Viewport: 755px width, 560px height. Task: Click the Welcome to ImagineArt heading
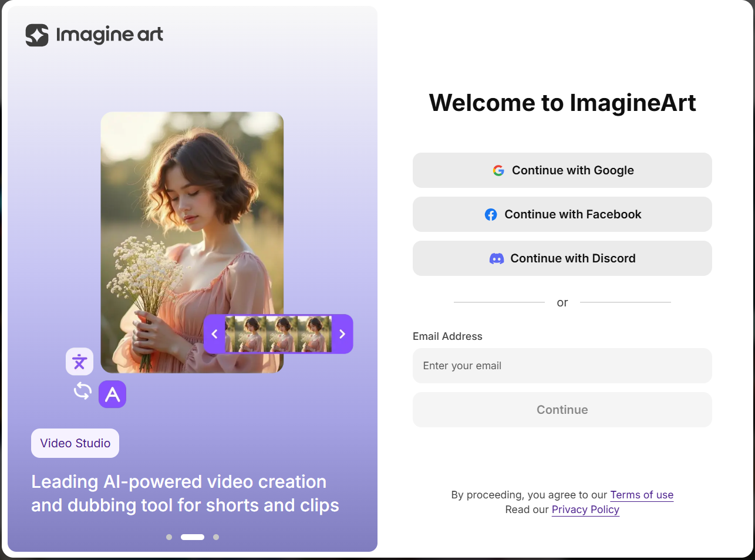pyautogui.click(x=562, y=103)
